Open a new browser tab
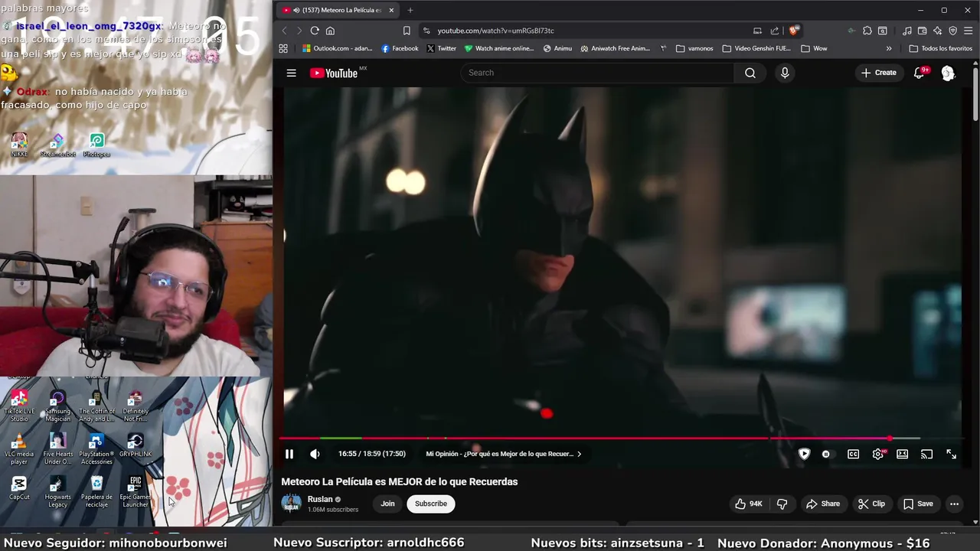 point(410,10)
